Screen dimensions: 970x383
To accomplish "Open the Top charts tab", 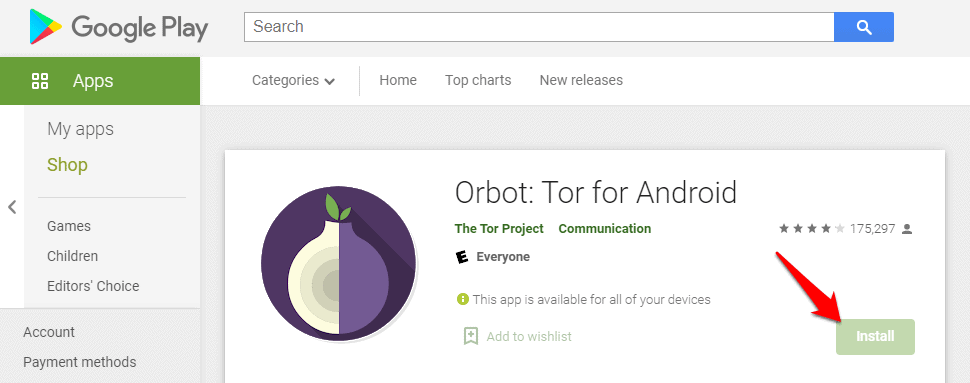I will (478, 80).
